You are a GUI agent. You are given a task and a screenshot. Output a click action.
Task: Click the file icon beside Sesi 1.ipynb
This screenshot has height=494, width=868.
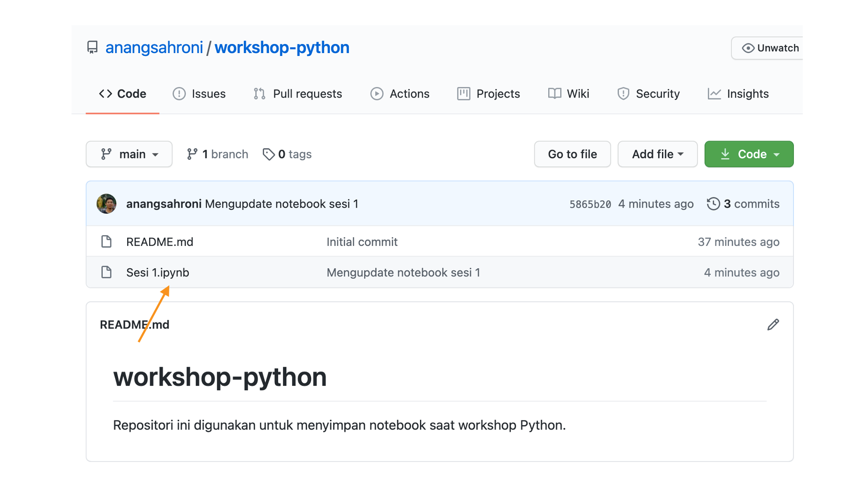point(107,272)
